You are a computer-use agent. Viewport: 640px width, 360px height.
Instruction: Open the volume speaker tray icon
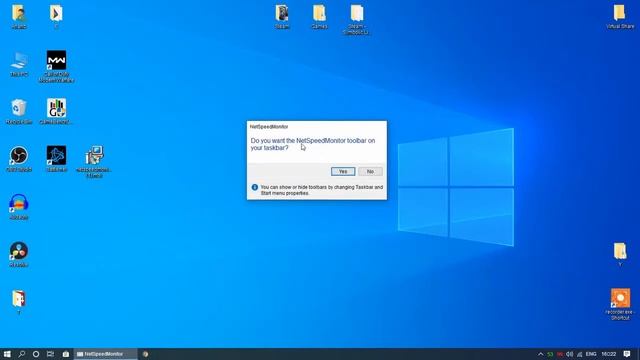(x=569, y=354)
